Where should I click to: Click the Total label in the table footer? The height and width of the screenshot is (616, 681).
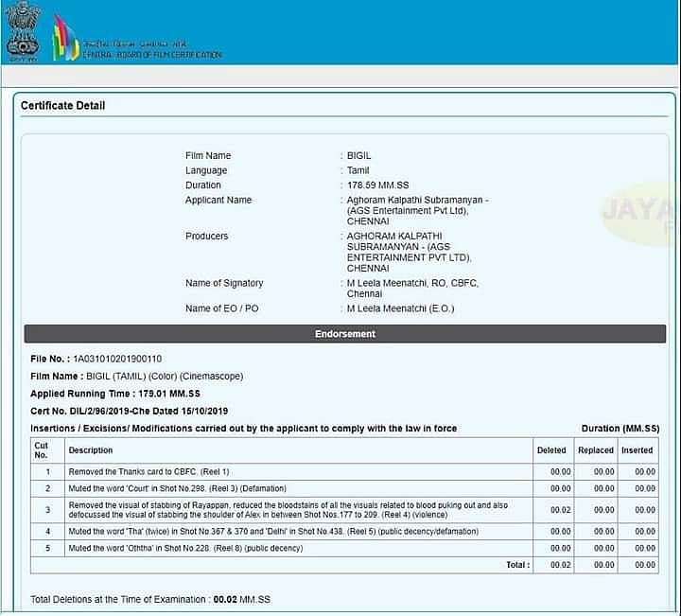[x=517, y=565]
